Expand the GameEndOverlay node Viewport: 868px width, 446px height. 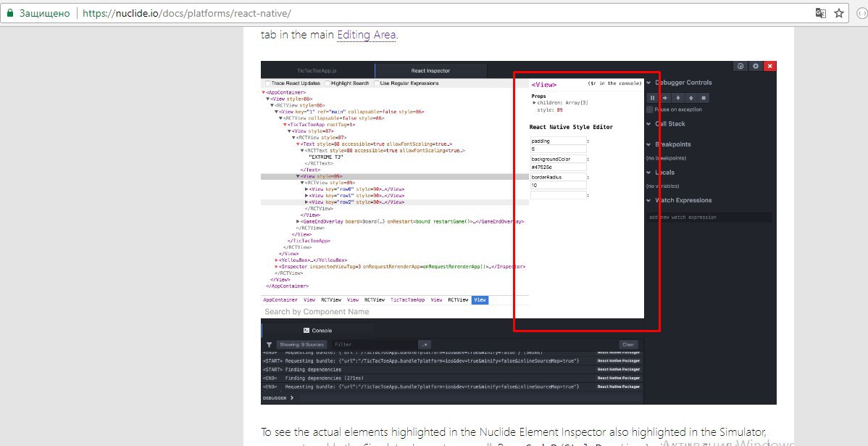pos(298,222)
